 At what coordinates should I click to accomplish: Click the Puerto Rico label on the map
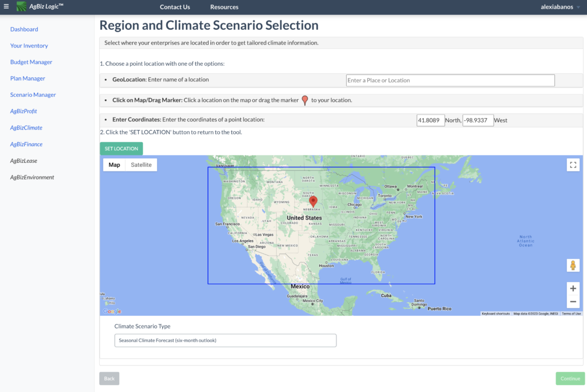pyautogui.click(x=440, y=309)
